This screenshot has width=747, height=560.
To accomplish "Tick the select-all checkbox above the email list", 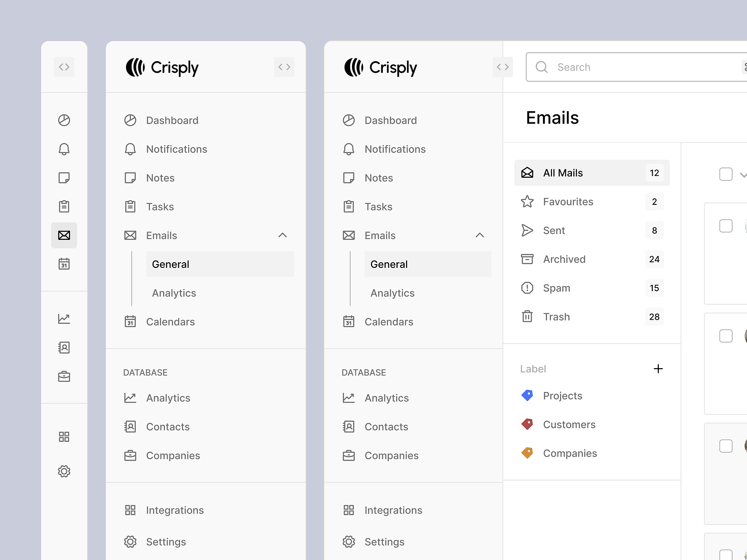I will [x=726, y=174].
